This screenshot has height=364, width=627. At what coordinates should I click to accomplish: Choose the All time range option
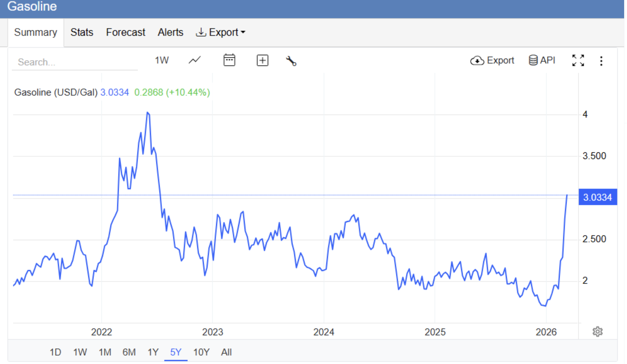tap(226, 352)
